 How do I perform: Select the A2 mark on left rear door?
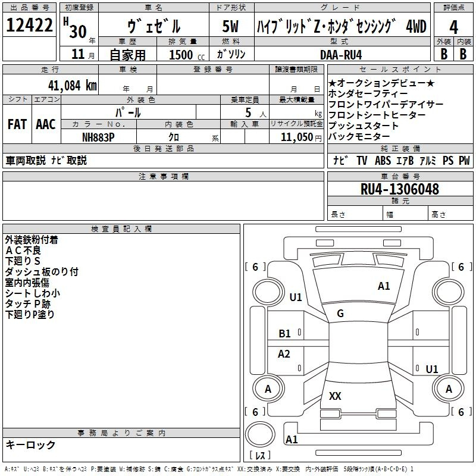[x=284, y=353]
